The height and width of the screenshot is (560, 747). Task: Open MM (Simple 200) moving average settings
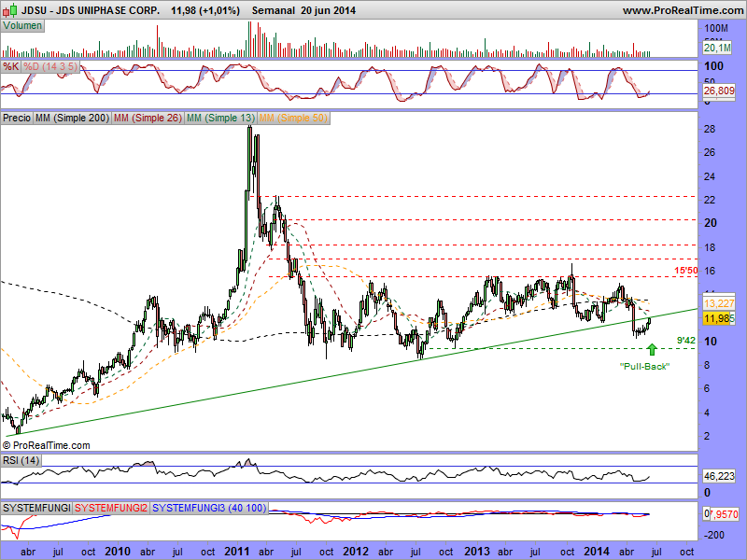[72, 118]
